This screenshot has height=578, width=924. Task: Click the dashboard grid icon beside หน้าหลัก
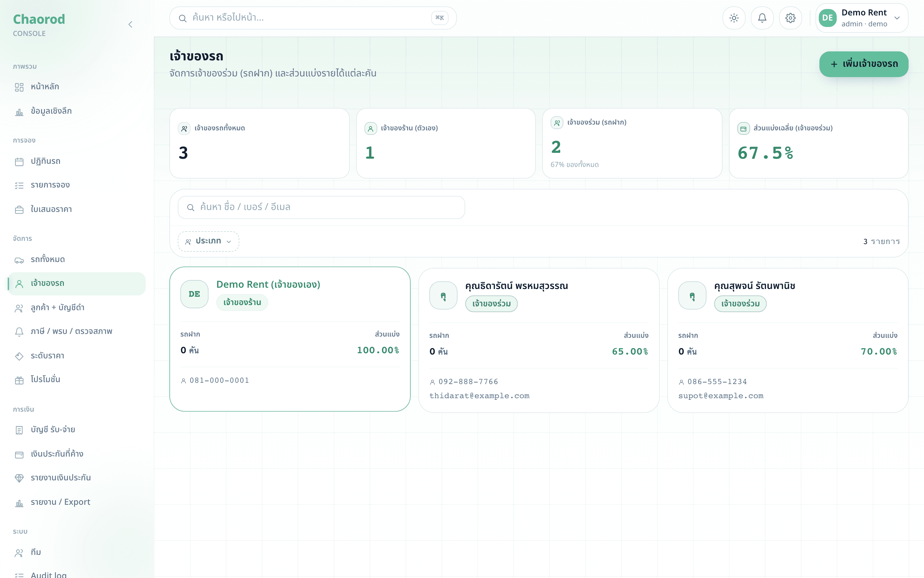[x=19, y=87]
